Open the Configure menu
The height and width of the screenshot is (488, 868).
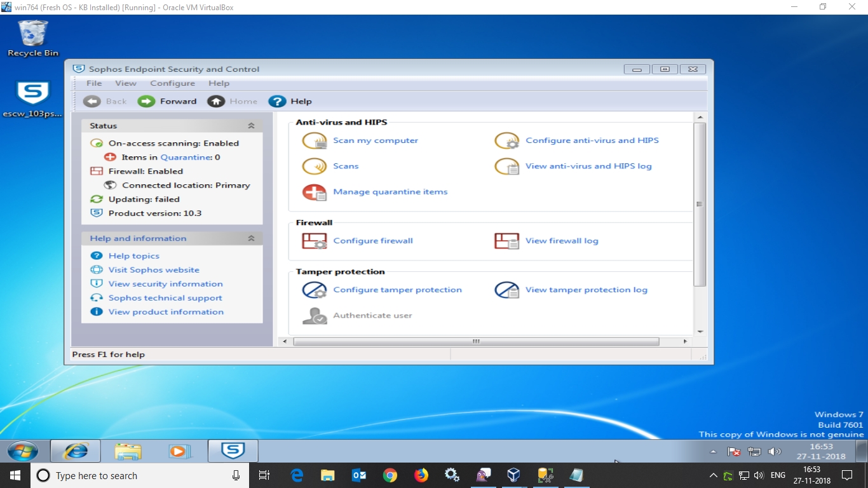[173, 83]
